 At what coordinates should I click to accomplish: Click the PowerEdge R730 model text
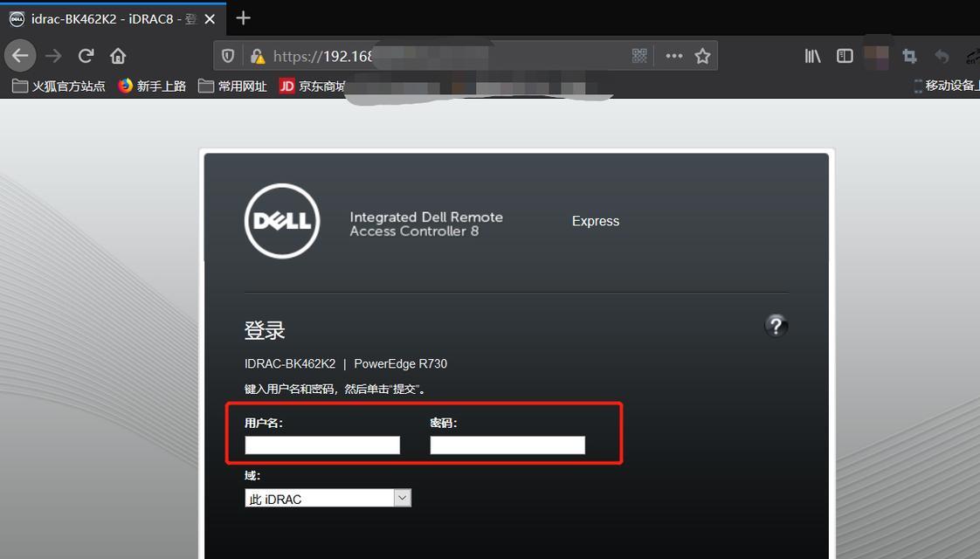401,364
